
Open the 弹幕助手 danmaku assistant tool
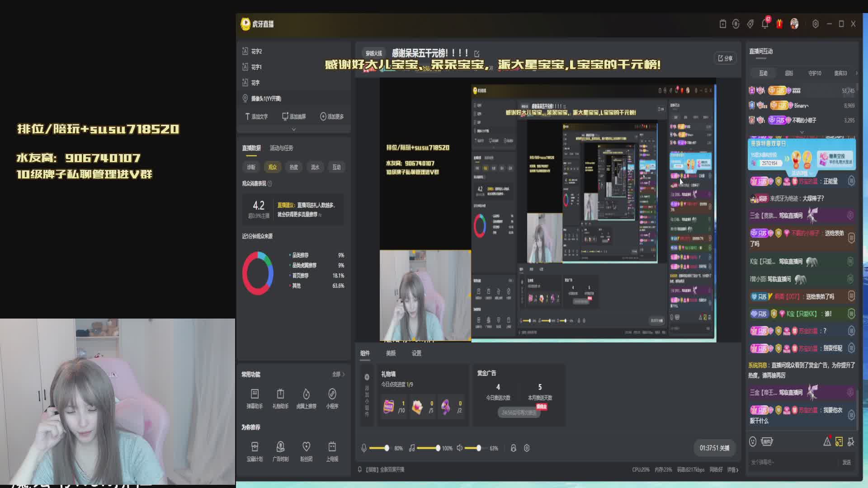click(255, 399)
